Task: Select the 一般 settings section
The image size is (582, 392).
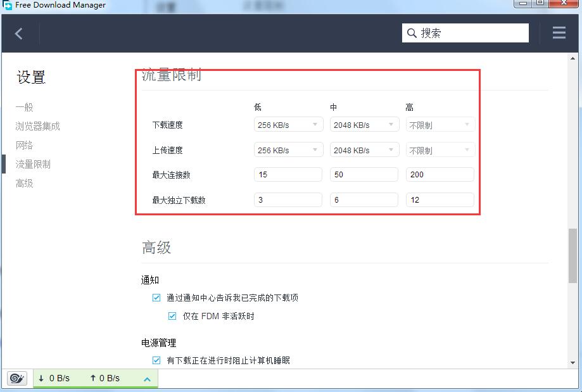Action: click(24, 107)
